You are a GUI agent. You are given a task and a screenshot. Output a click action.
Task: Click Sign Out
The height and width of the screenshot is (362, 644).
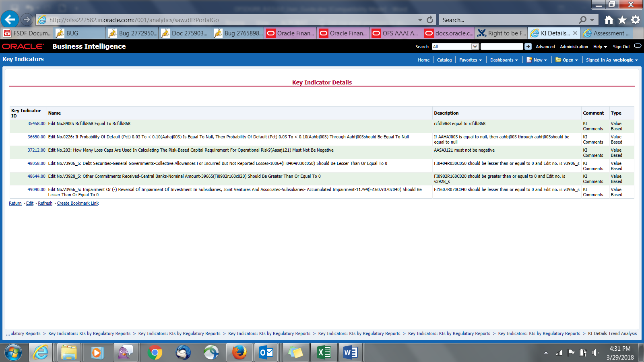coord(621,47)
